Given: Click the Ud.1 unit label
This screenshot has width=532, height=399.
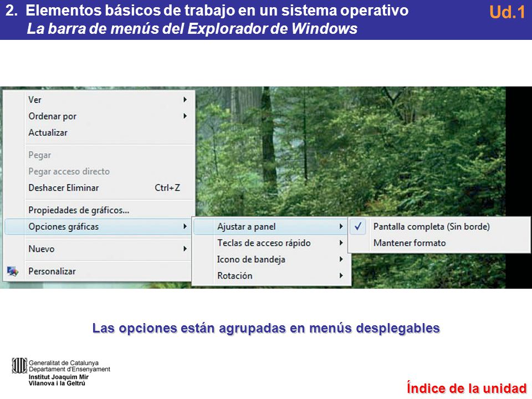Looking at the screenshot, I should pos(507,12).
